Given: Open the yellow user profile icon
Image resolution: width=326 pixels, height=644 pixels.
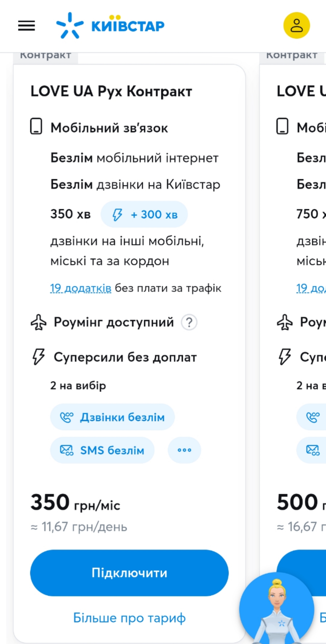Looking at the screenshot, I should [x=296, y=26].
